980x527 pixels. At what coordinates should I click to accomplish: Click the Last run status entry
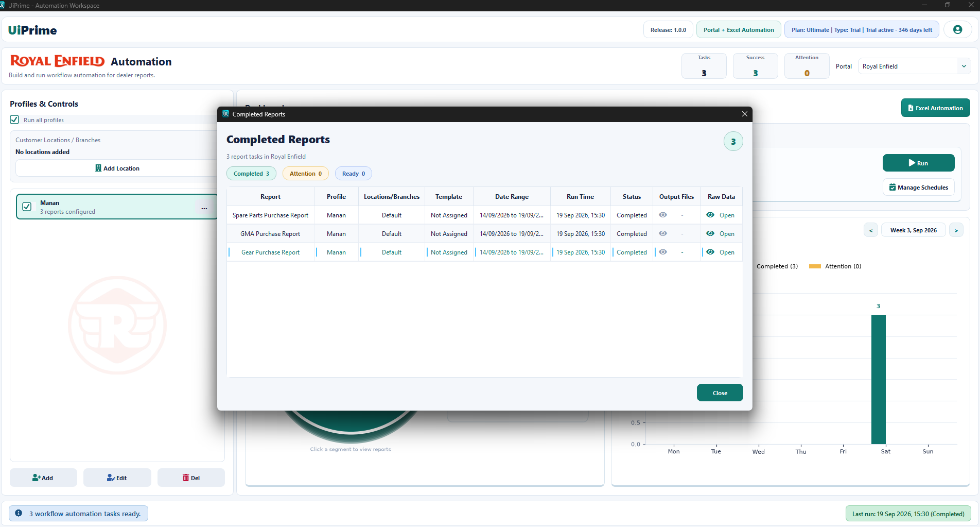click(908, 514)
